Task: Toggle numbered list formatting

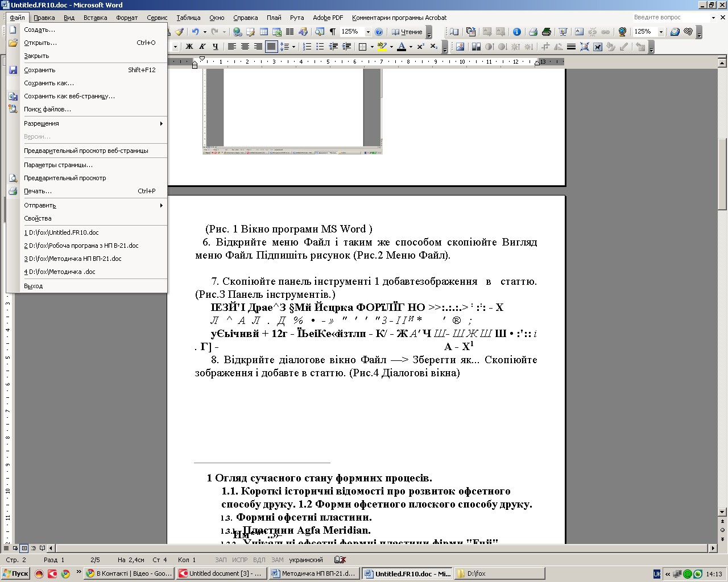Action: pyautogui.click(x=307, y=47)
